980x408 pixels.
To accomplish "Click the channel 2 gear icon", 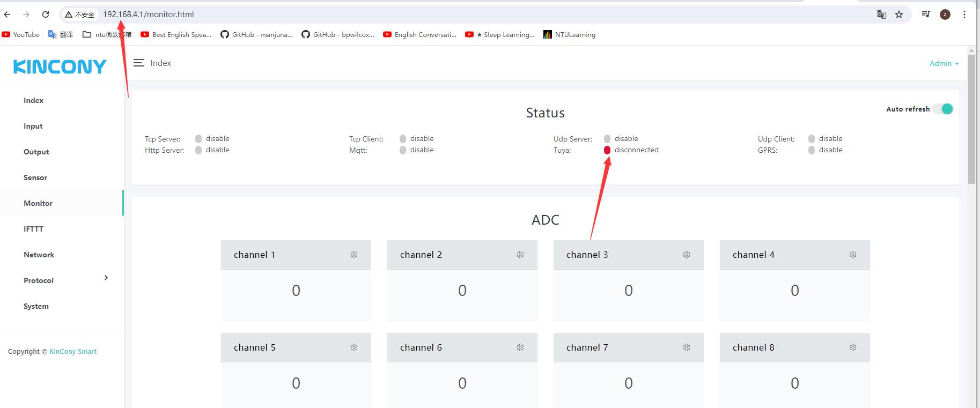I will click(520, 255).
